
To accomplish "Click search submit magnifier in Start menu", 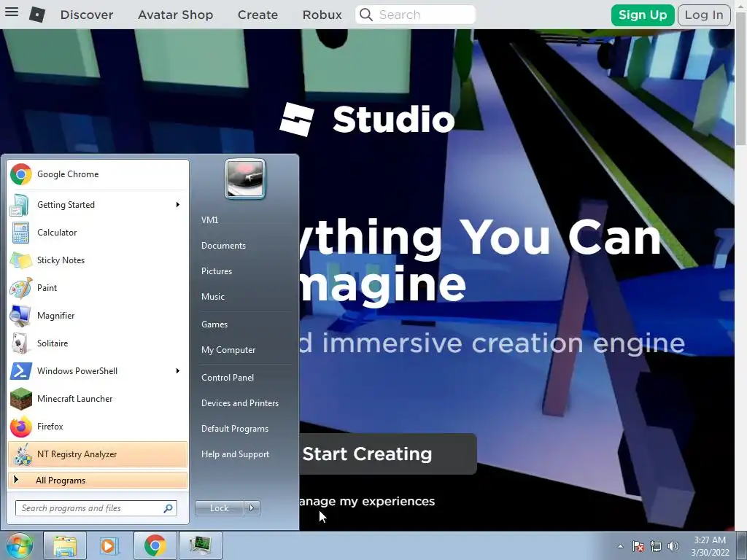I will tap(168, 508).
